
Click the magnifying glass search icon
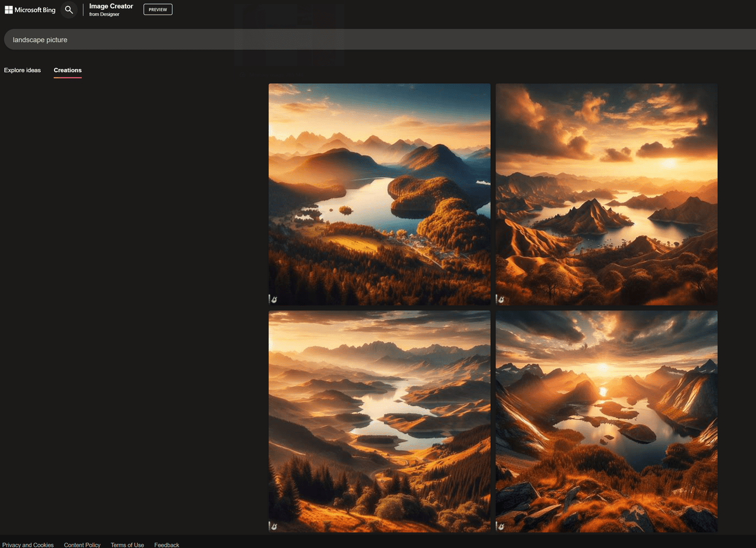coord(69,10)
